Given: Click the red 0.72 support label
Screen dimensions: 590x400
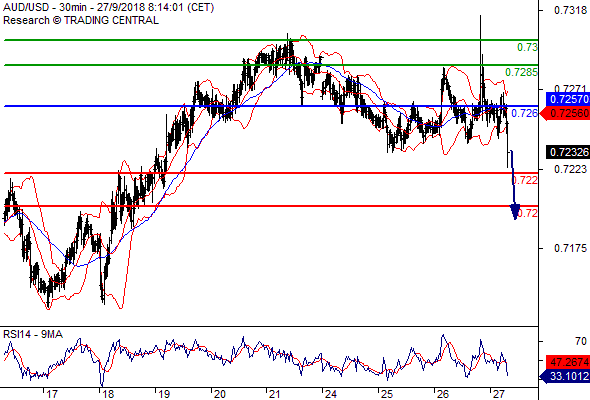Looking at the screenshot, I should point(528,213).
